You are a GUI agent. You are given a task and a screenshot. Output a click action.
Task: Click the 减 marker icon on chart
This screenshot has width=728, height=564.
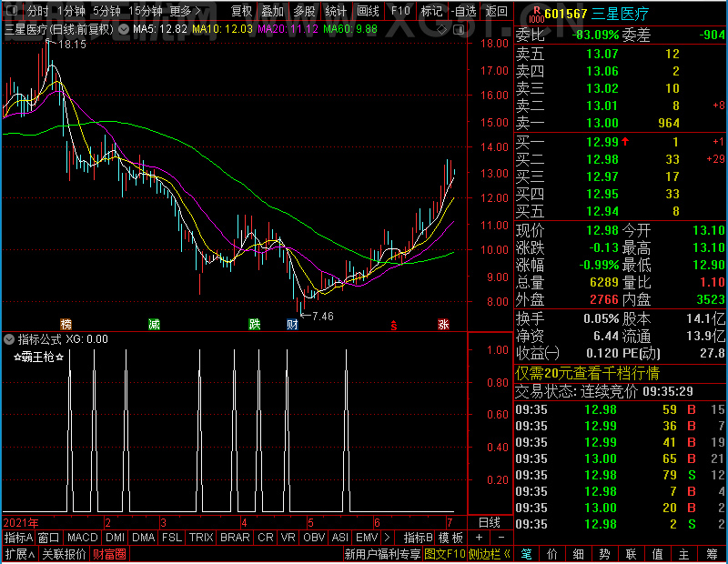[154, 324]
